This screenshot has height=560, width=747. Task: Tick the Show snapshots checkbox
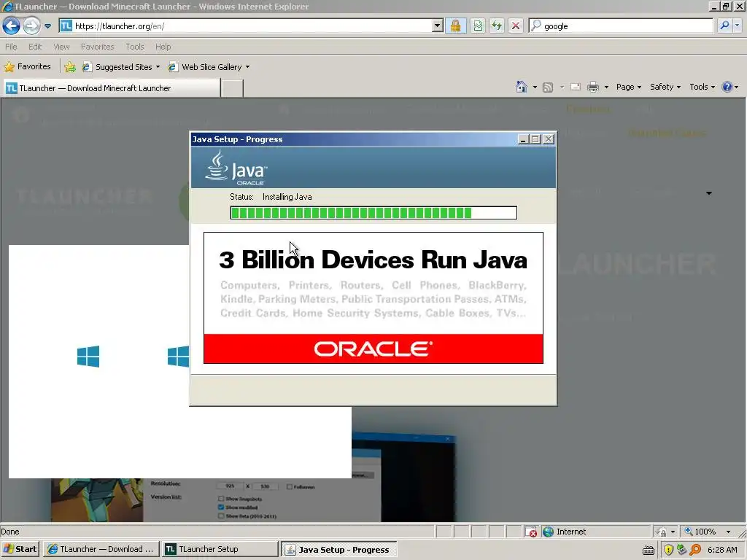(221, 499)
